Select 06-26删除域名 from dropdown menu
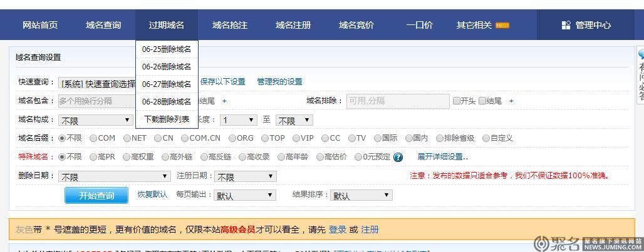 pyautogui.click(x=167, y=66)
